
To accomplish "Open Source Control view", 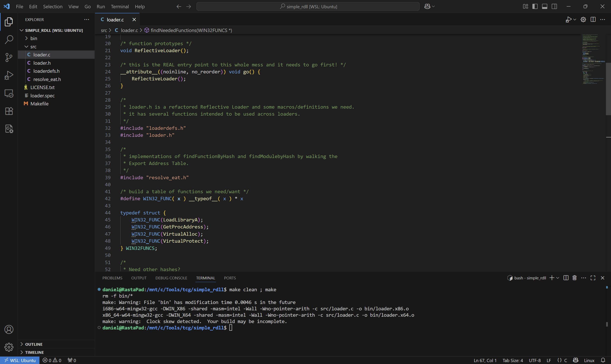I will tap(9, 57).
